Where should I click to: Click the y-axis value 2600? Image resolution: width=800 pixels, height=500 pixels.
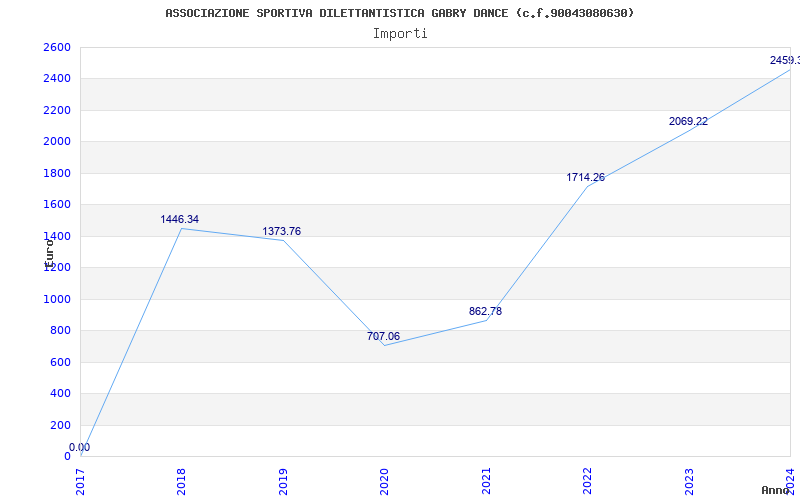click(58, 47)
